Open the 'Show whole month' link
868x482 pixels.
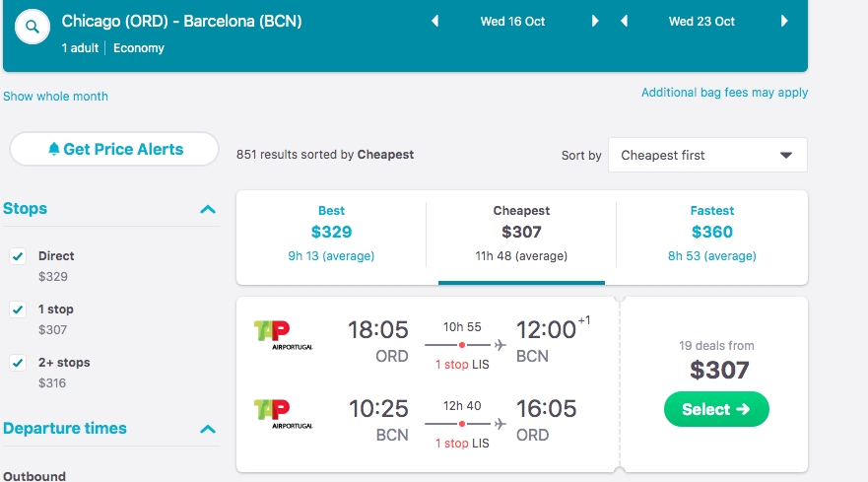[55, 97]
